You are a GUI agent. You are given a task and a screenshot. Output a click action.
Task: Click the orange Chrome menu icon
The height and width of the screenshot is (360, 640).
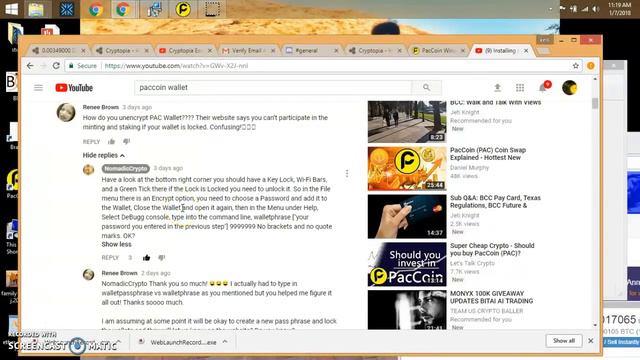591,66
